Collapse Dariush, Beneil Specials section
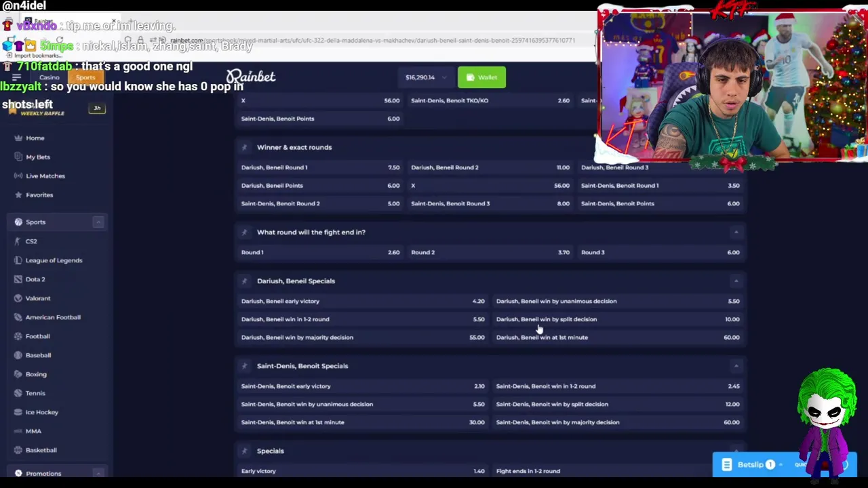868x488 pixels. click(736, 281)
